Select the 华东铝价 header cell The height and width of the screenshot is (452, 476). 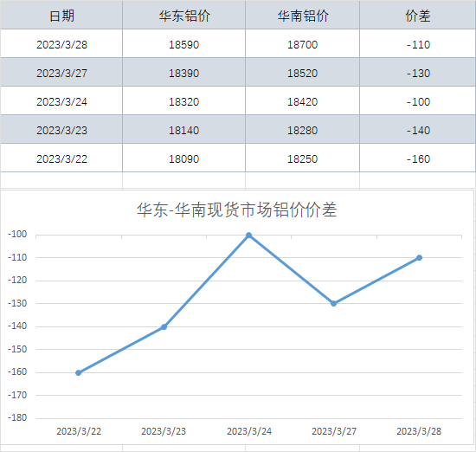tap(184, 16)
